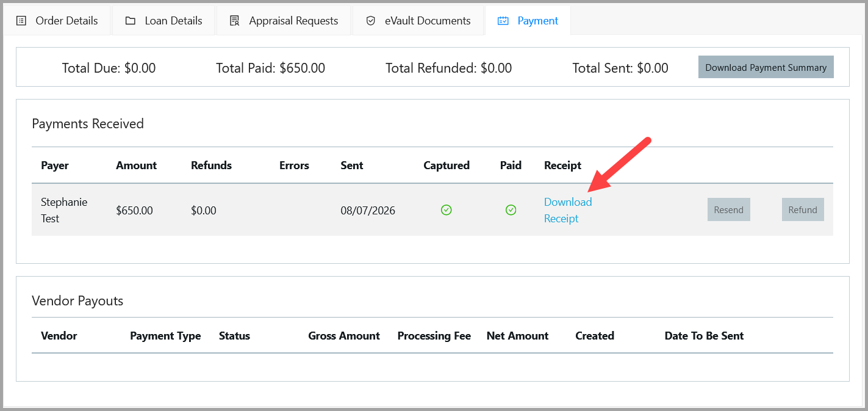Click the sent date 08/07/2026
The height and width of the screenshot is (411, 868).
(x=368, y=211)
